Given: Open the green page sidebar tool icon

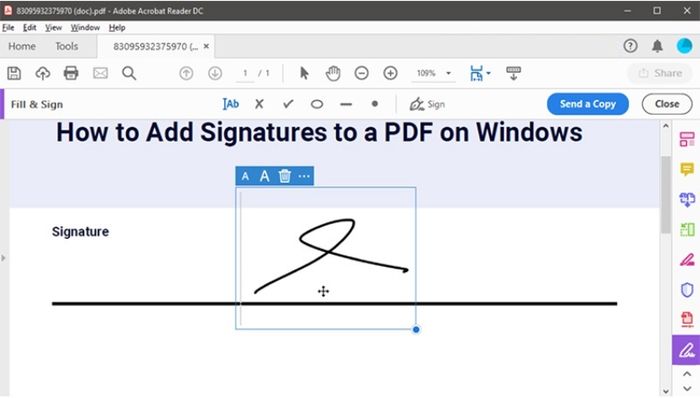Looking at the screenshot, I should [687, 229].
